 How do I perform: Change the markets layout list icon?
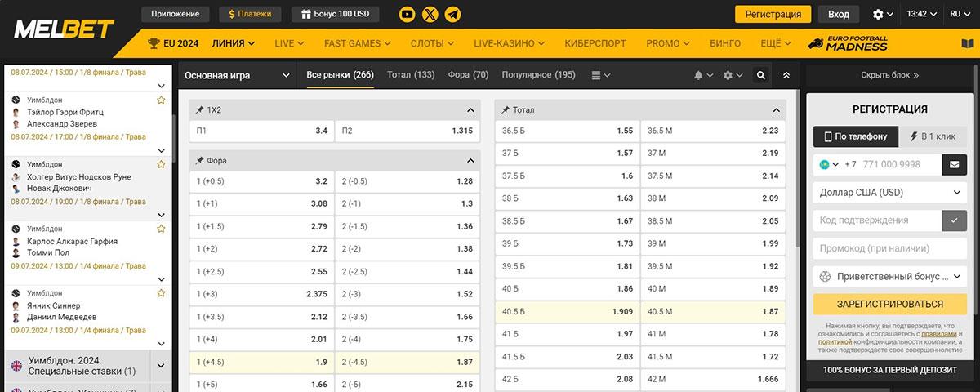tap(600, 75)
